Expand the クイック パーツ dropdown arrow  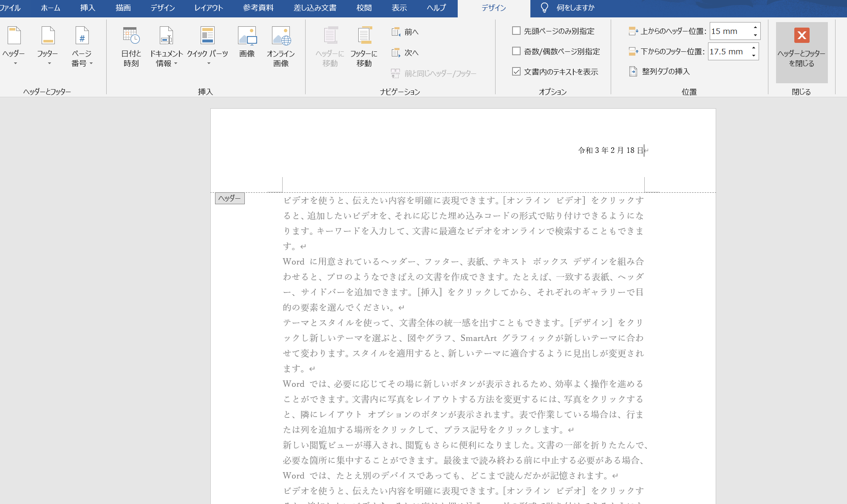[209, 64]
